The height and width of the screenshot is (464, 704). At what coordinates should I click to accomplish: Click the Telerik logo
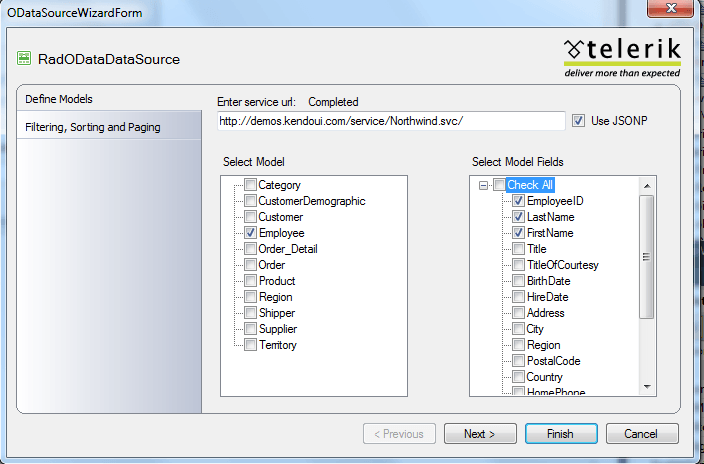[x=622, y=57]
